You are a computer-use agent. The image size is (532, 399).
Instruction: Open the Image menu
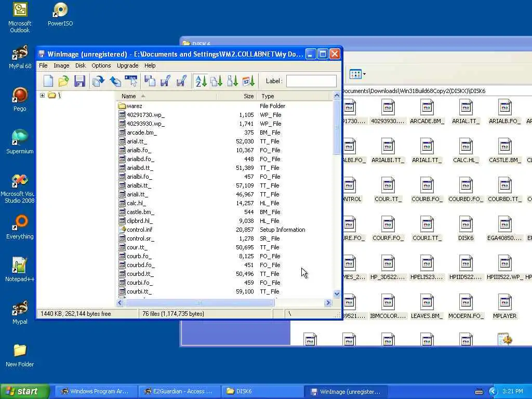[61, 65]
